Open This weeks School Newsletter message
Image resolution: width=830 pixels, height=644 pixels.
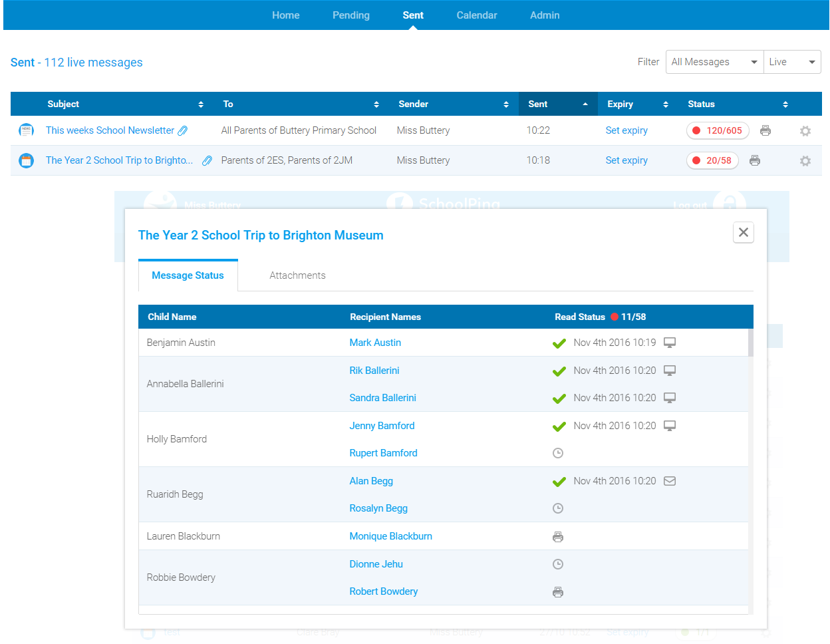click(x=110, y=130)
